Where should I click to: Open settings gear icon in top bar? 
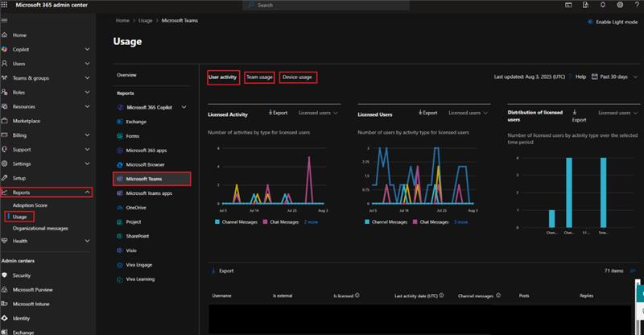620,5
